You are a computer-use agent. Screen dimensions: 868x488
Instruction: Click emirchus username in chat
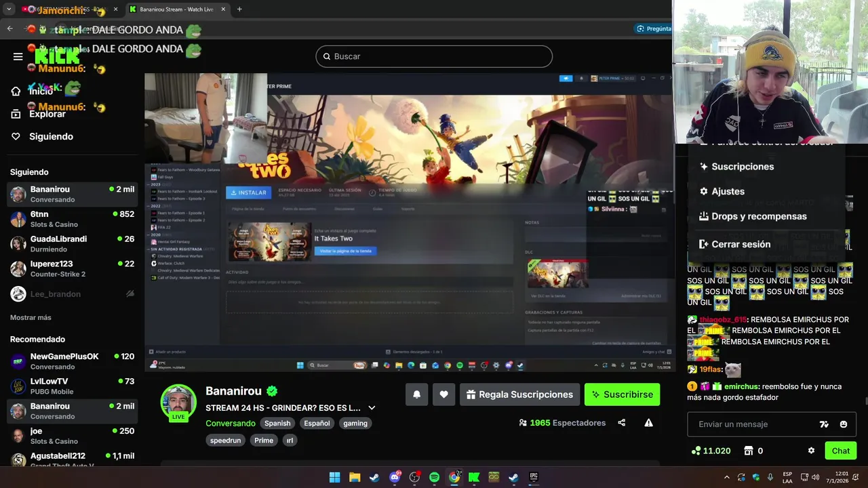pos(741,386)
